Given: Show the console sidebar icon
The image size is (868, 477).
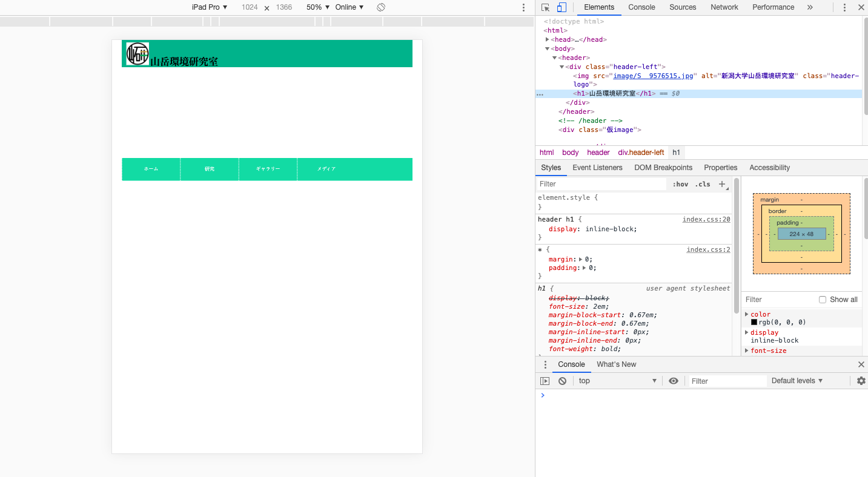Looking at the screenshot, I should (545, 381).
